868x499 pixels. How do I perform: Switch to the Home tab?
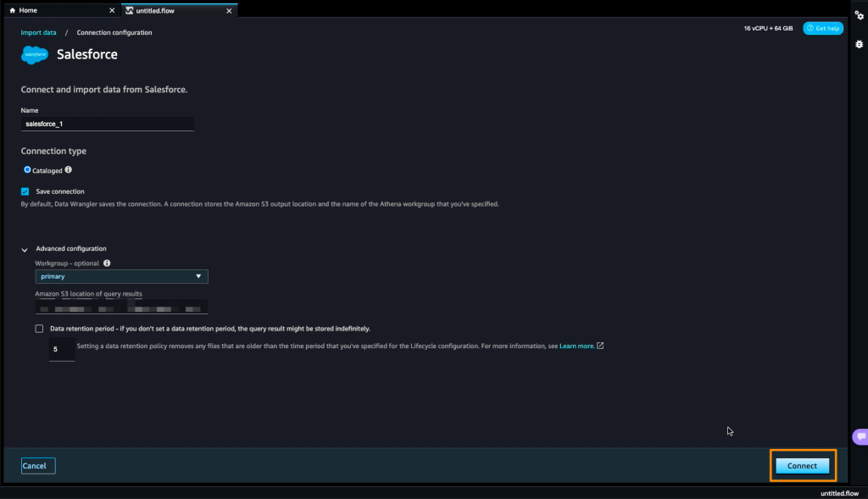click(29, 10)
